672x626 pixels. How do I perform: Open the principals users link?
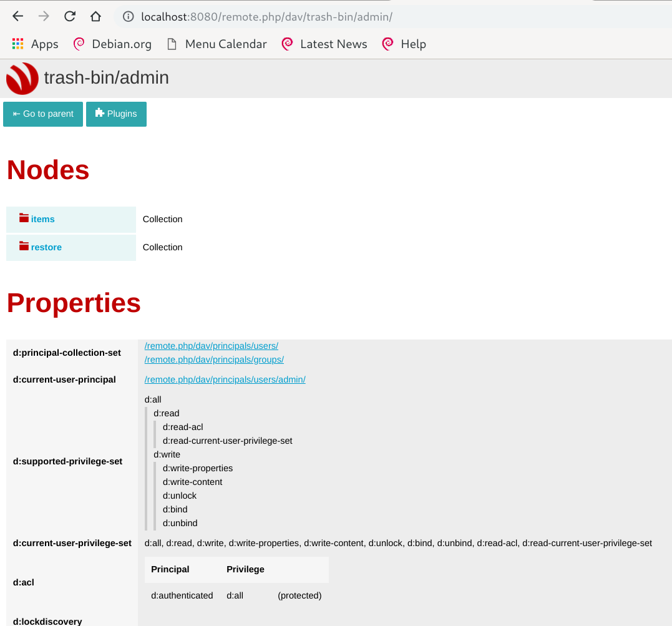(x=212, y=345)
